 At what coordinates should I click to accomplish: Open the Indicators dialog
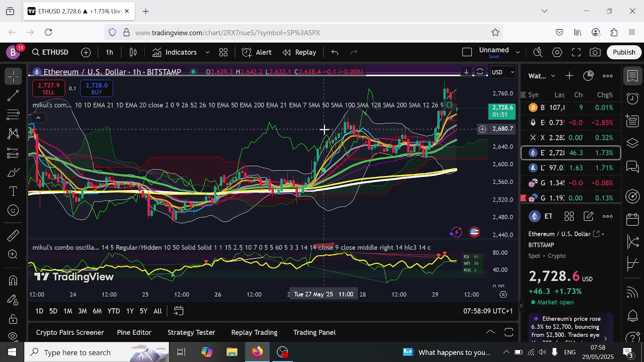(175, 52)
